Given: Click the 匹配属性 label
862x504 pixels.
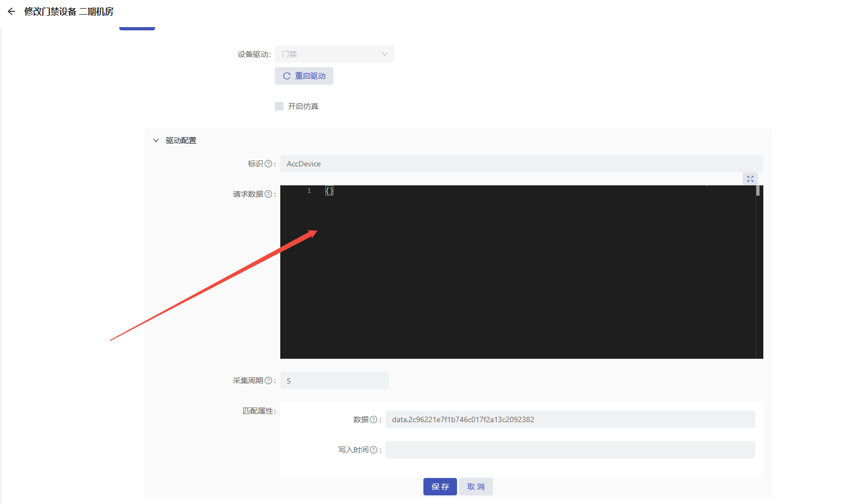Looking at the screenshot, I should coord(259,411).
